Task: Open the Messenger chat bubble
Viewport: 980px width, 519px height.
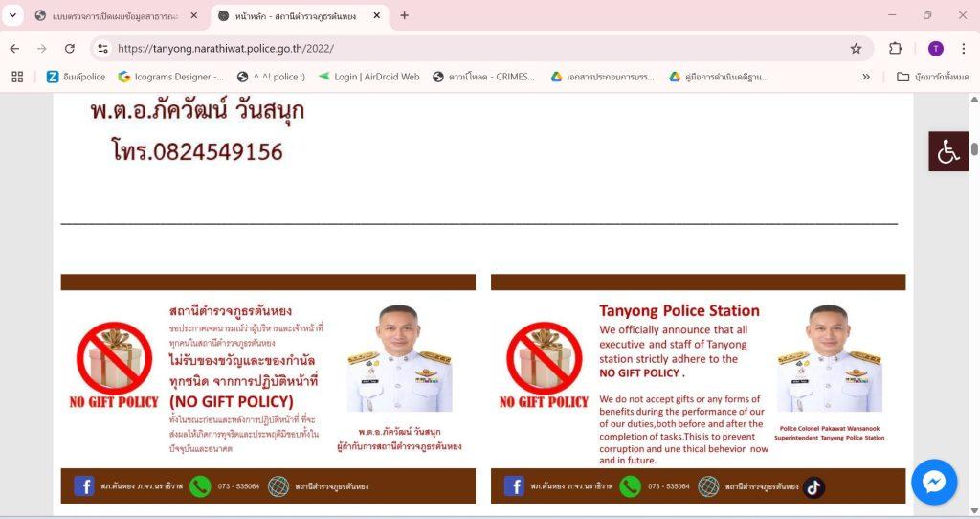Action: coord(934,482)
